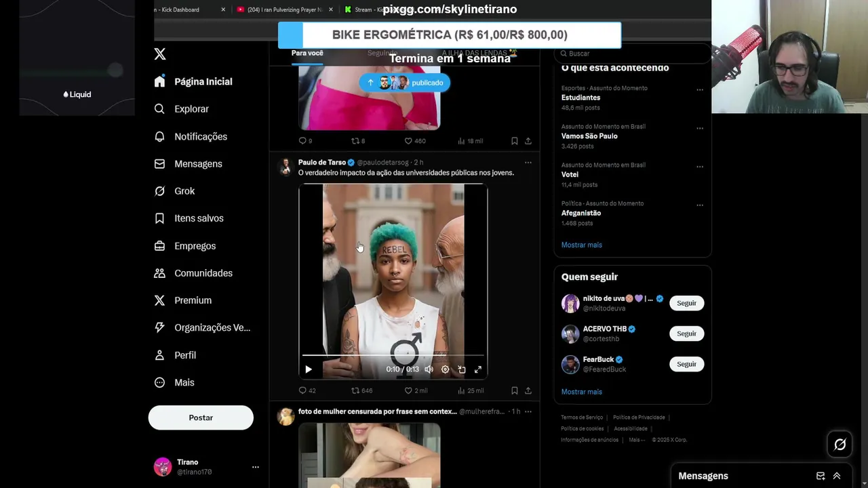Open more options for Votei trend
Viewport: 868px width, 488px height.
pos(700,167)
